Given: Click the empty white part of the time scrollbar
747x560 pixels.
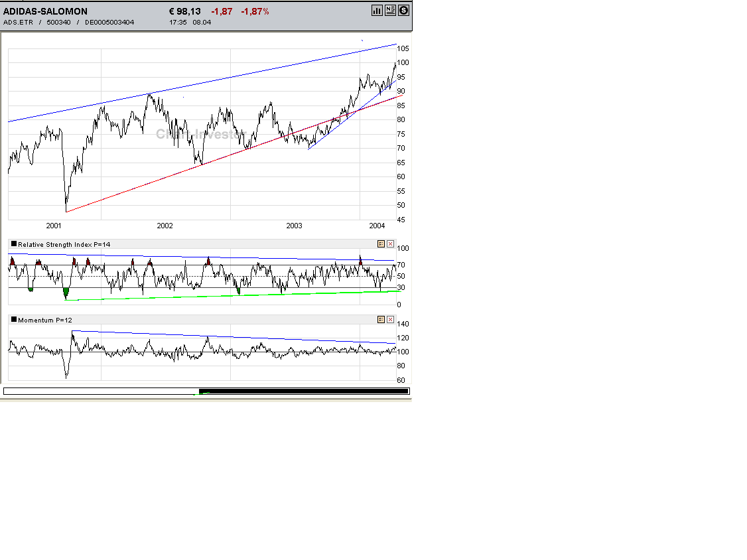Looking at the screenshot, I should (101, 391).
